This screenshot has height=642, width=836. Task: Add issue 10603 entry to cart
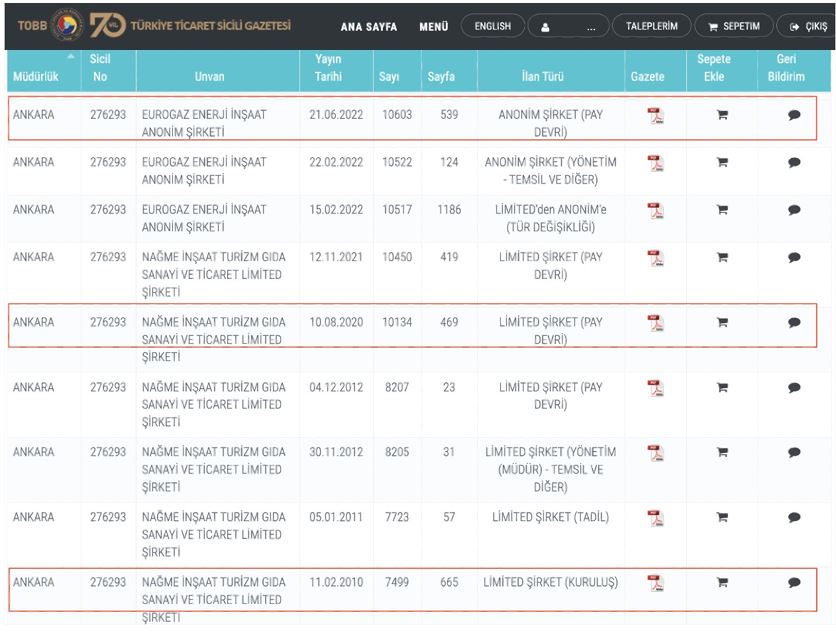pyautogui.click(x=721, y=116)
